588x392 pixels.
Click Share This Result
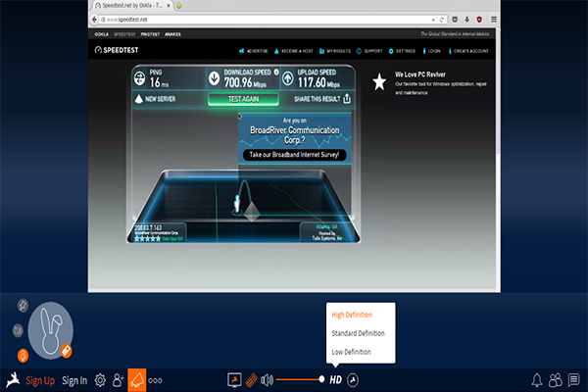[x=317, y=99]
